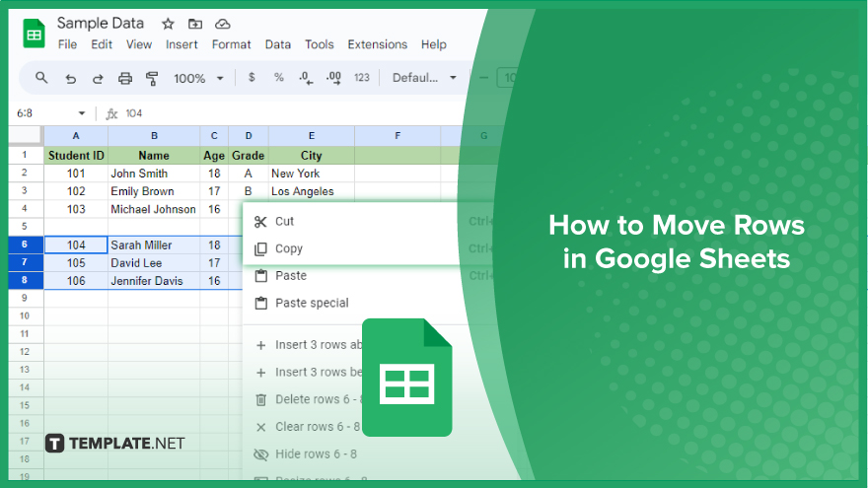Select column D header
868x488 pixels.
[249, 136]
